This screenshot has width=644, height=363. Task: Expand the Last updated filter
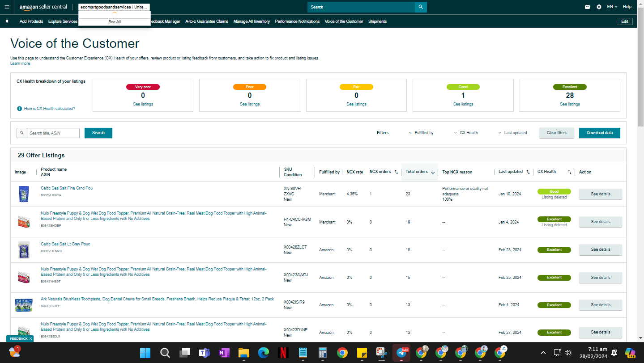pos(512,133)
